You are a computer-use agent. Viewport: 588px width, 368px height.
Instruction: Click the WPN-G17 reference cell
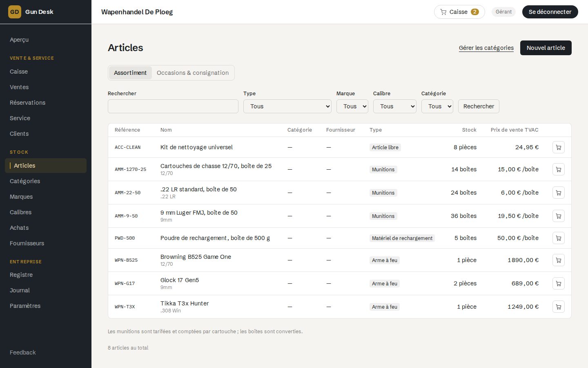click(x=125, y=283)
